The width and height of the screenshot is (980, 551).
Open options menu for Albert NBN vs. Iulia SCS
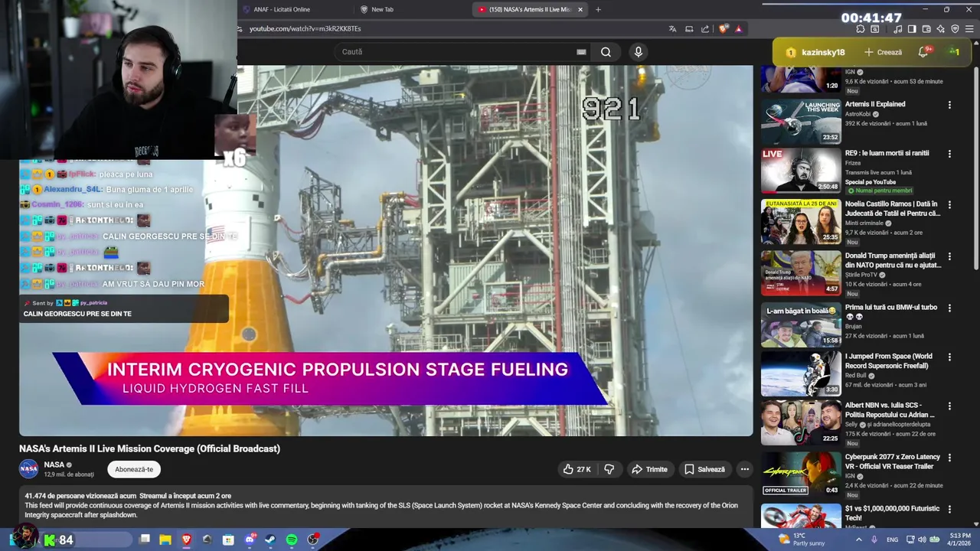[949, 406]
